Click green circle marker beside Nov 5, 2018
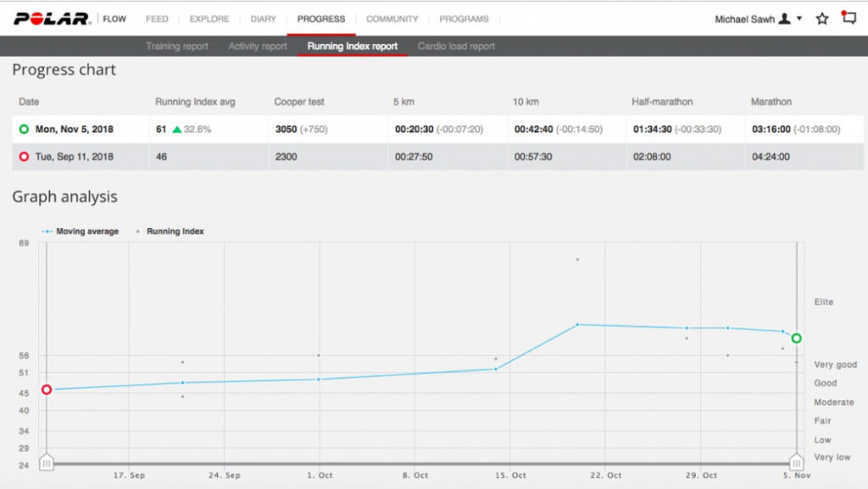 [x=24, y=130]
